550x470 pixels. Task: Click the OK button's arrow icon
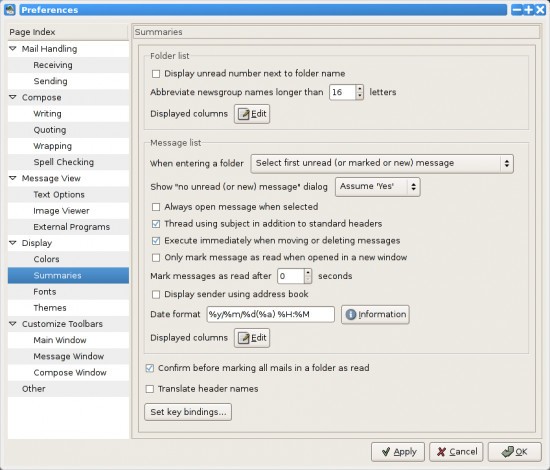pyautogui.click(x=507, y=452)
